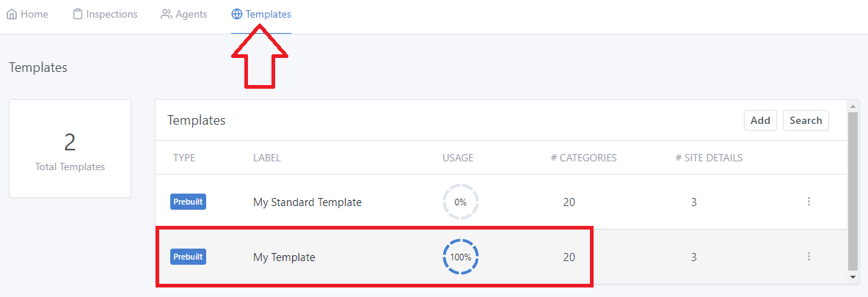Click the Total Templates summary card
This screenshot has width=868, height=297.
coord(70,149)
